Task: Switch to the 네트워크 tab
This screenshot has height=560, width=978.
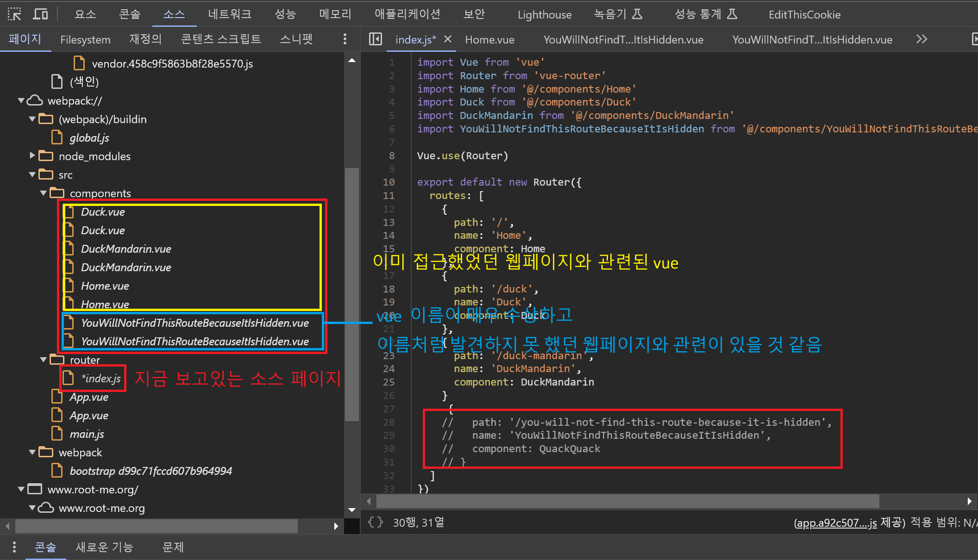Action: (x=230, y=14)
